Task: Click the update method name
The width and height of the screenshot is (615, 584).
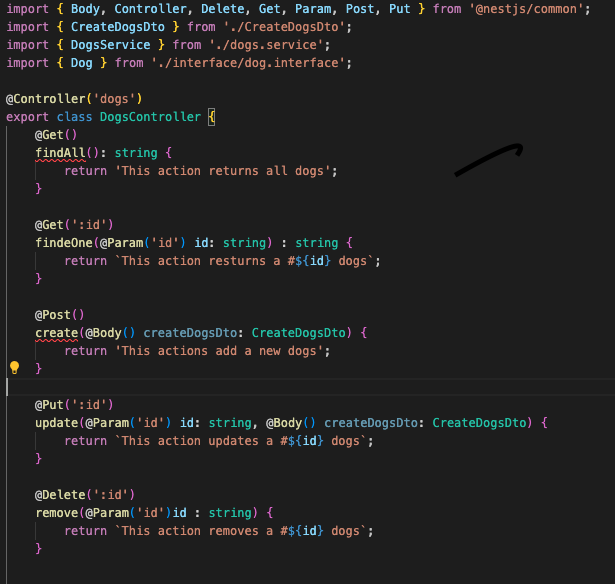Action: (x=57, y=423)
